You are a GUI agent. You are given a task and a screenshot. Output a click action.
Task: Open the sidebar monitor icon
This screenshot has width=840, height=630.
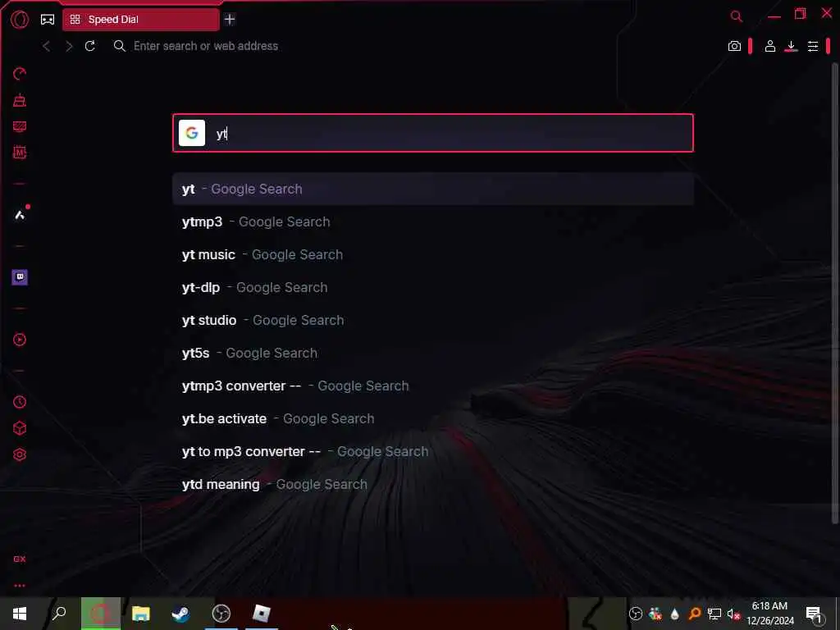point(20,126)
